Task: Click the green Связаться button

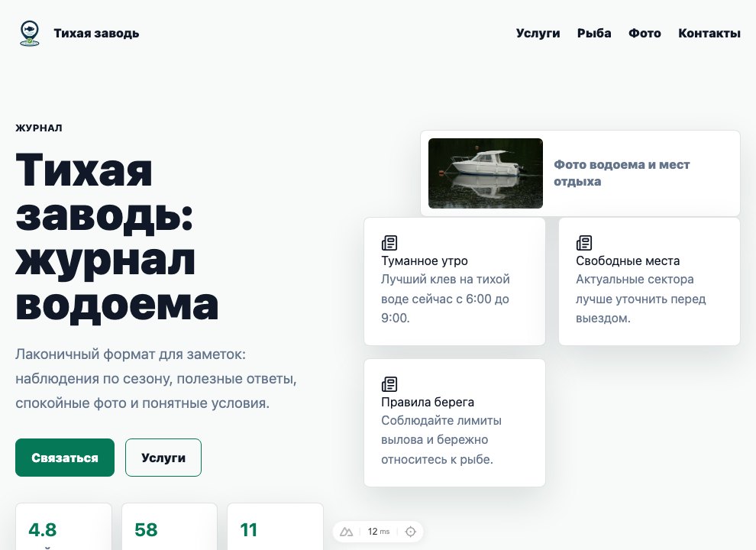Action: tap(65, 458)
